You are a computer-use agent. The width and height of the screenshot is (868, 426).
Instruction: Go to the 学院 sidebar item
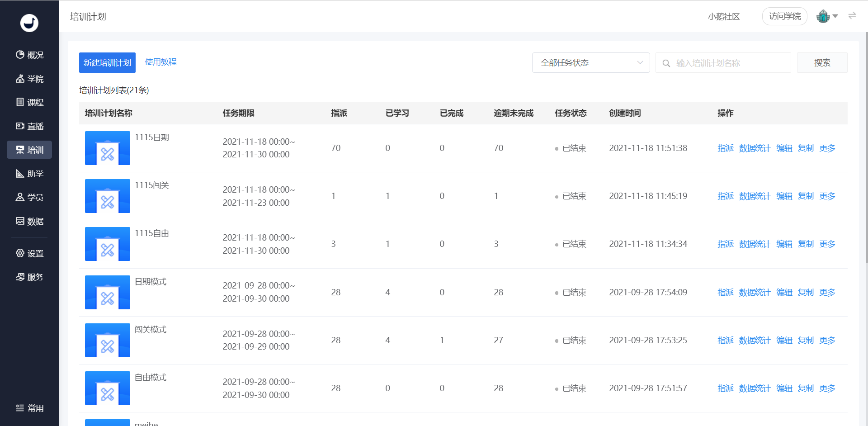pyautogui.click(x=29, y=79)
